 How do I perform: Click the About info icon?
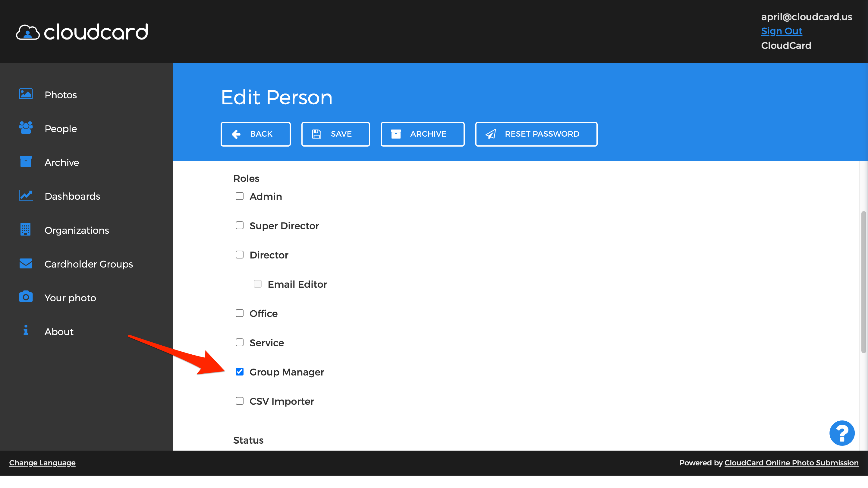tap(26, 331)
